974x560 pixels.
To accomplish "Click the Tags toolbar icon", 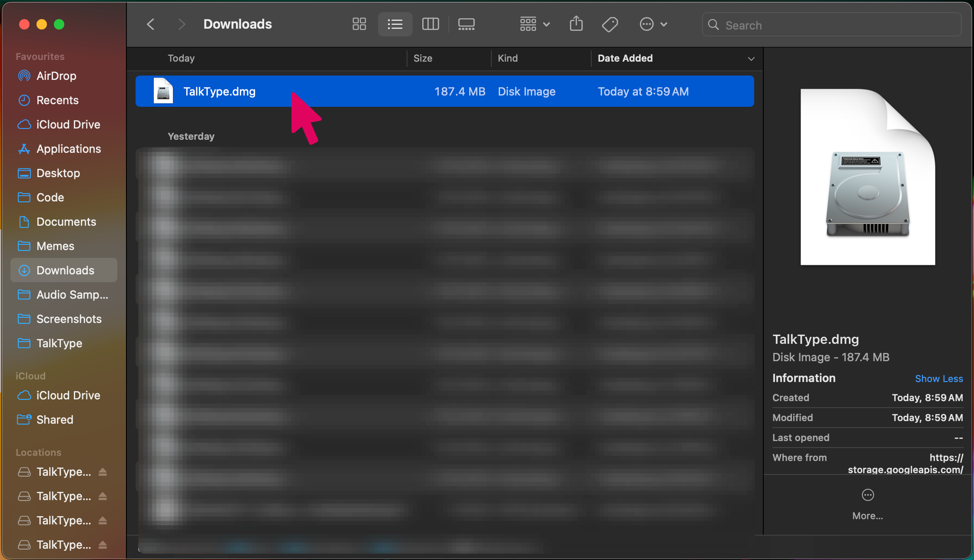I will (610, 24).
